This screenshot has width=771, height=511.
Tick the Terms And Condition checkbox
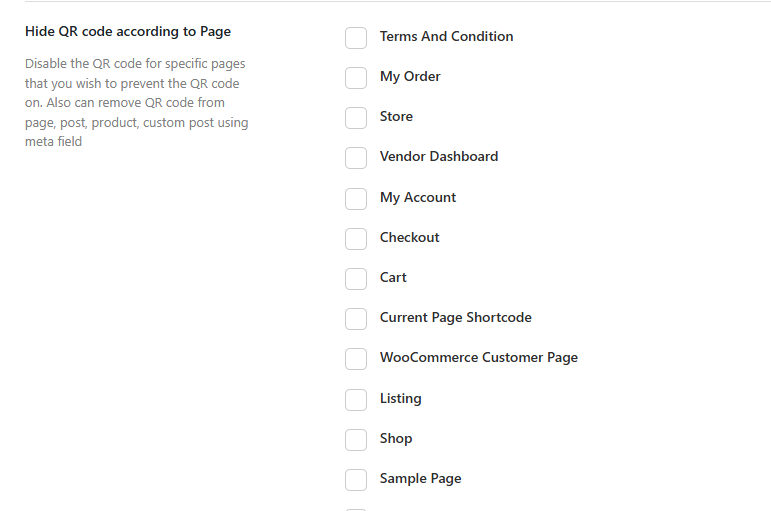tap(356, 38)
